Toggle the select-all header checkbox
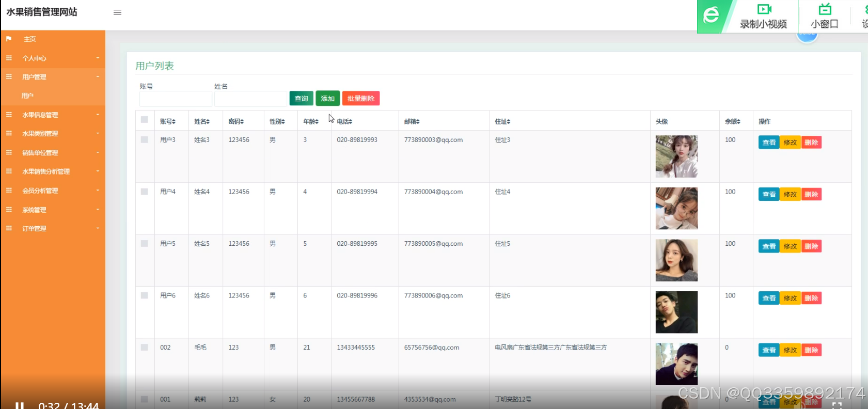Viewport: 868px width, 409px height. (x=145, y=120)
